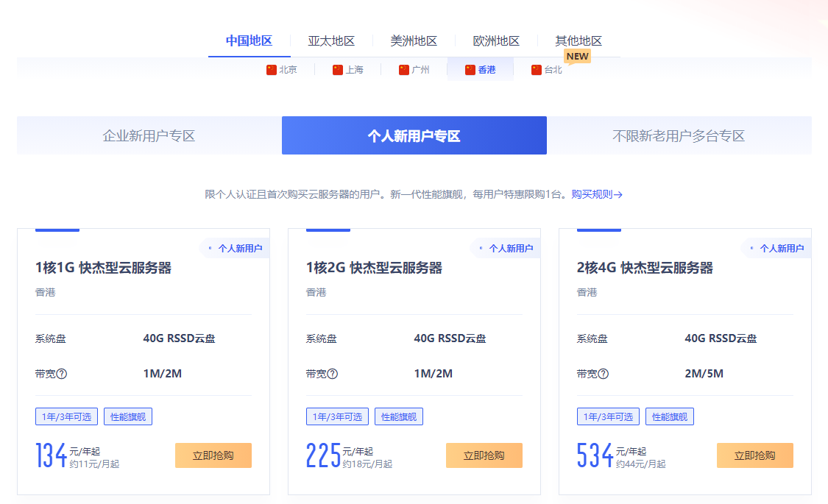Click the 2M/5M bandwidth value
The height and width of the screenshot is (504, 828).
point(704,374)
